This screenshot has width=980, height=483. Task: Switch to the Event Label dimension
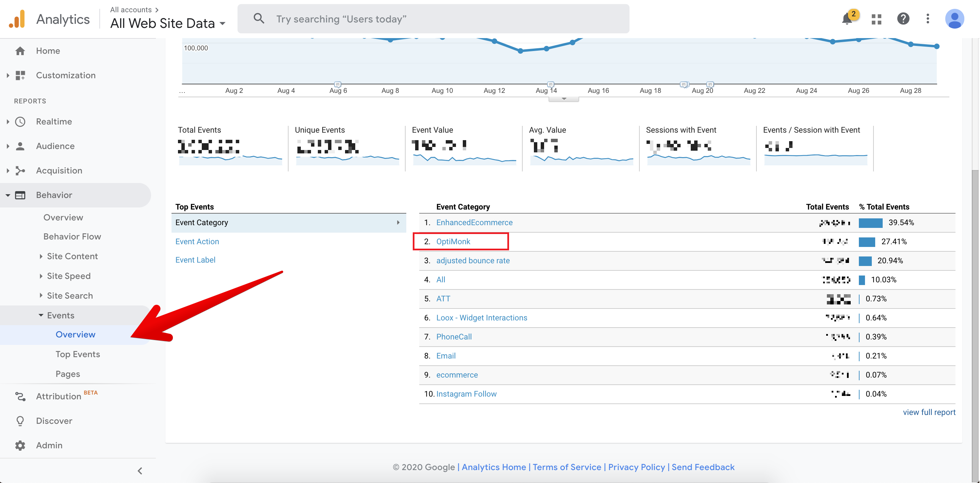tap(195, 260)
